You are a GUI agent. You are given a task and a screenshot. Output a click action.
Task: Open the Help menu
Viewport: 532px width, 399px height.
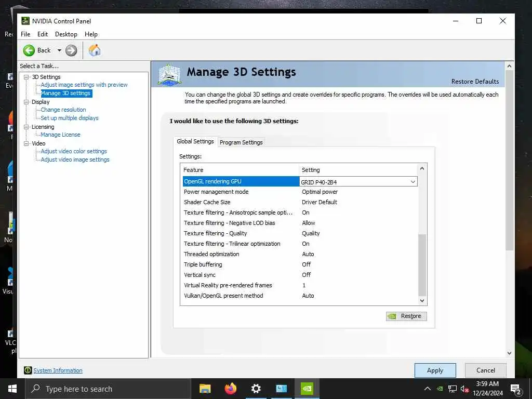[91, 34]
